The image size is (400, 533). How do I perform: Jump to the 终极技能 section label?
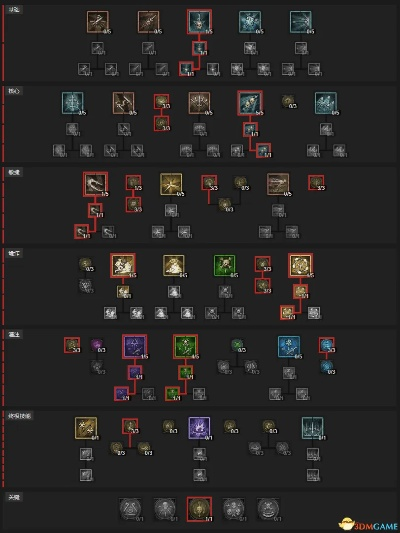point(19,416)
